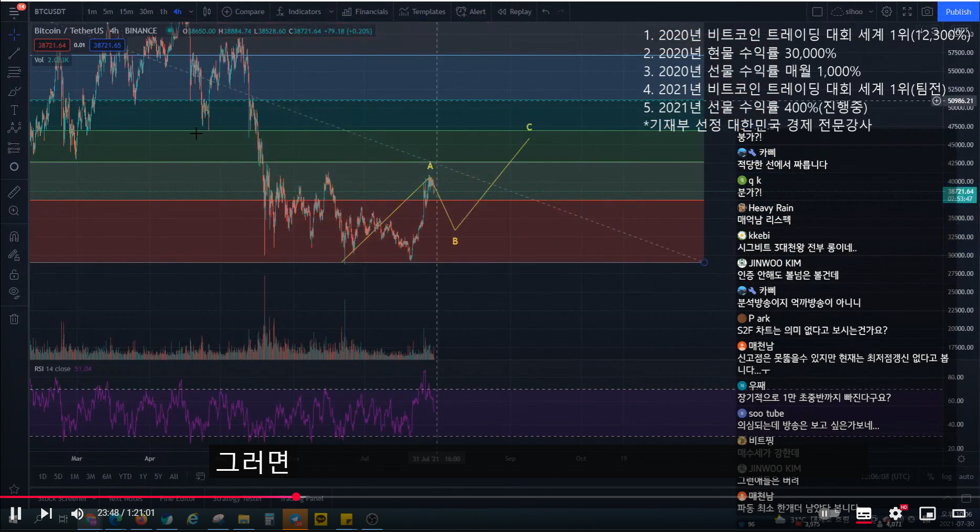980x532 pixels.
Task: Set date range to All
Action: (x=174, y=476)
